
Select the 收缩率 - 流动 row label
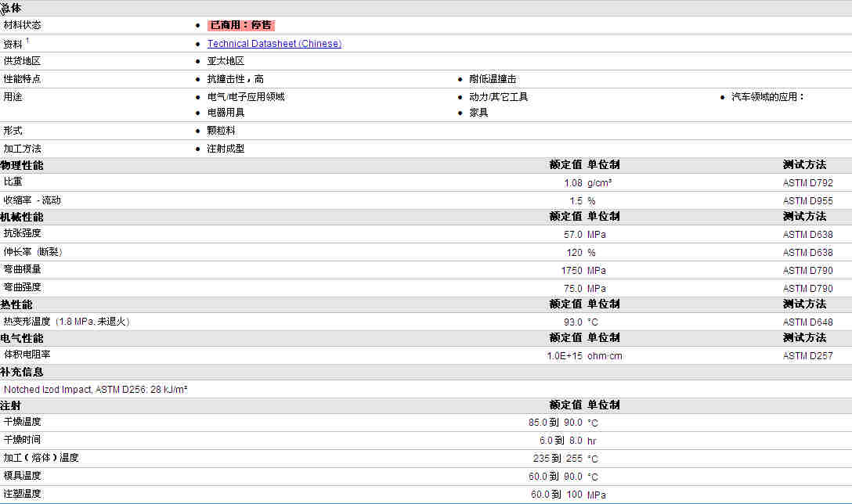(32, 200)
